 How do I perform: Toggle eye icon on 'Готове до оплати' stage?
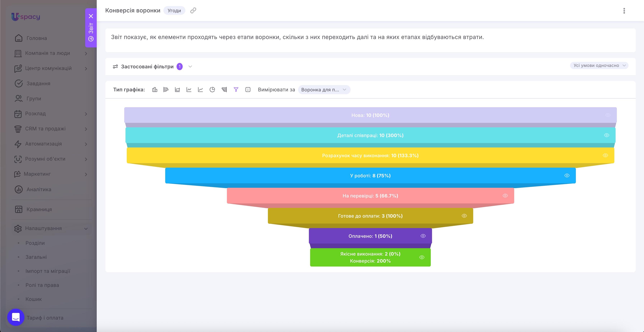point(464,216)
